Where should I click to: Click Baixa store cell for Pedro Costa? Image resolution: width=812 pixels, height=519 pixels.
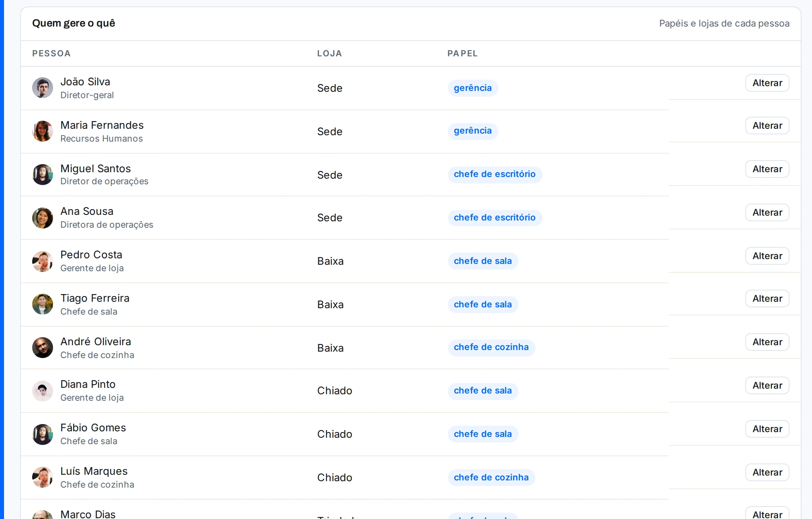pyautogui.click(x=330, y=261)
